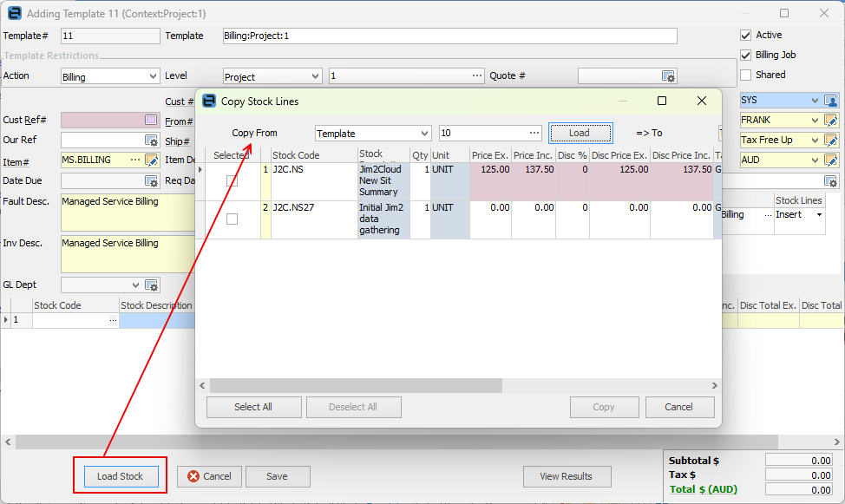Open the SYS dropdown
This screenshot has width=845, height=504.
815,101
